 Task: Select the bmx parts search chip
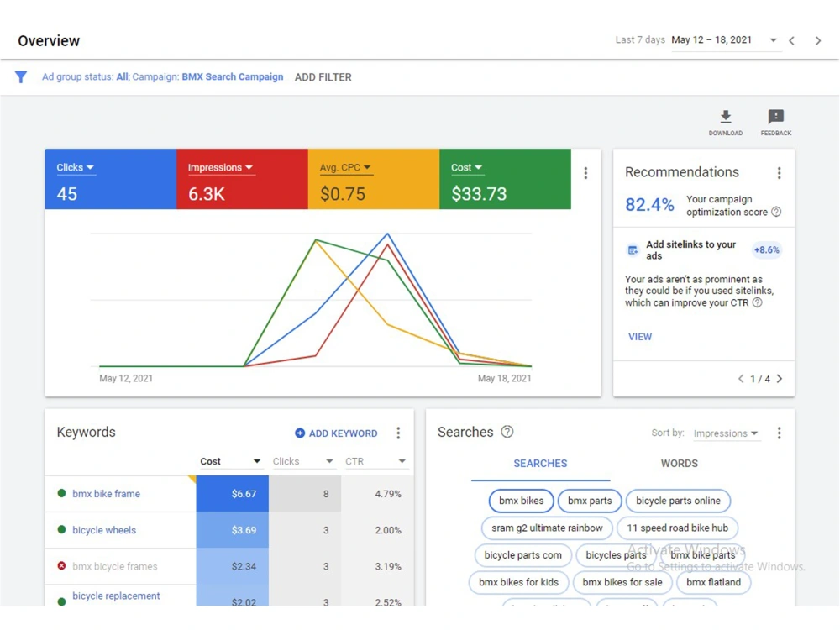[590, 501]
